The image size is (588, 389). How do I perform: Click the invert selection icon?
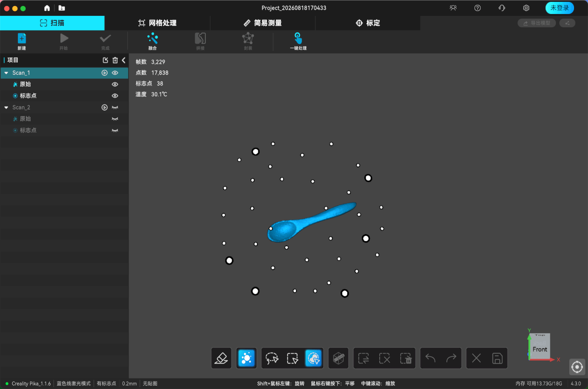point(364,358)
